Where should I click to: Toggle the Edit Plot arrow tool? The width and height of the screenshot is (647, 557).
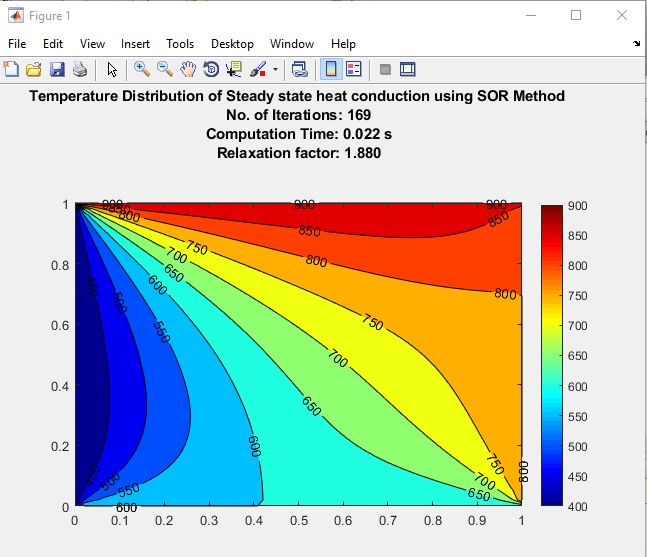pyautogui.click(x=112, y=69)
